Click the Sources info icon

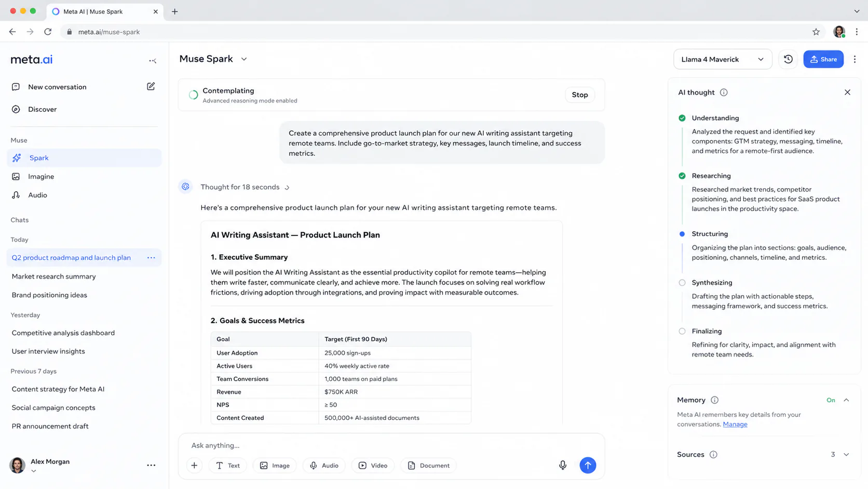[713, 455]
